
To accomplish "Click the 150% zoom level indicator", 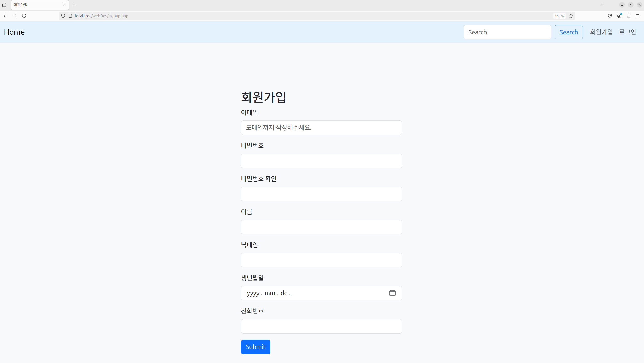I will pos(559,16).
